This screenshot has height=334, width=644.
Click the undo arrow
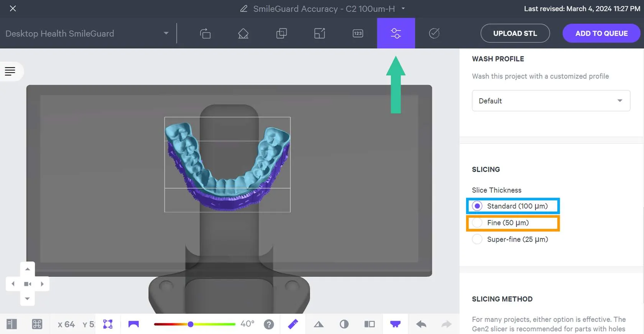(x=421, y=324)
